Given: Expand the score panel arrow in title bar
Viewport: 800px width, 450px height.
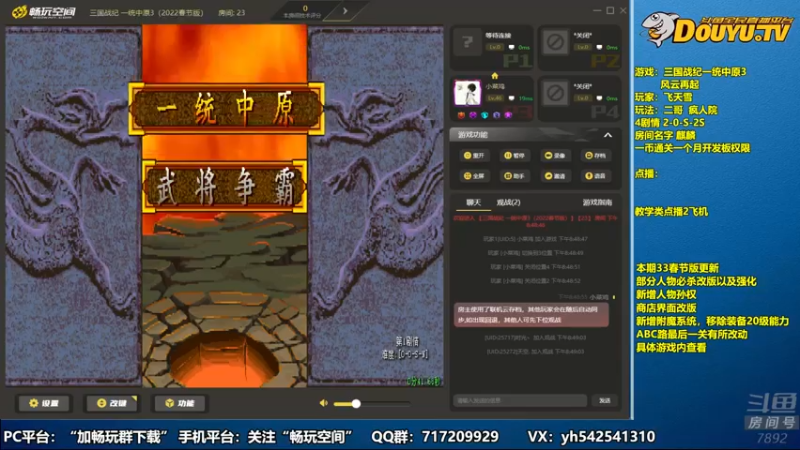Looking at the screenshot, I should 345,11.
